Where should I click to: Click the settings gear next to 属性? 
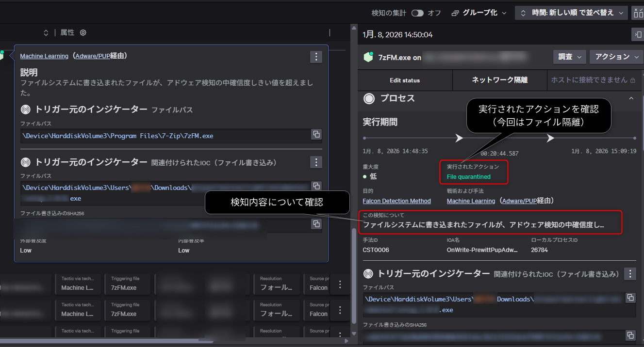point(83,32)
